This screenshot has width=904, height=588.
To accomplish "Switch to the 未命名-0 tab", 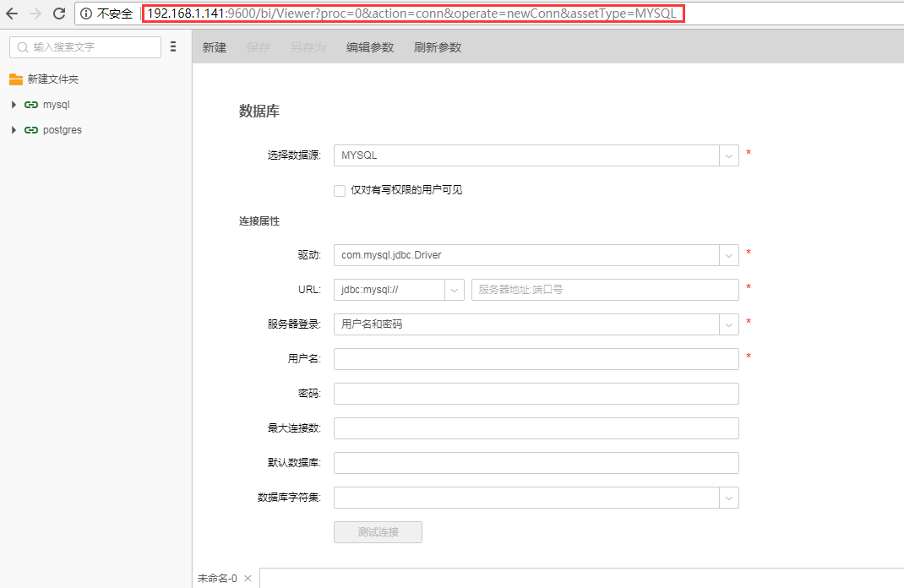I will pyautogui.click(x=217, y=578).
